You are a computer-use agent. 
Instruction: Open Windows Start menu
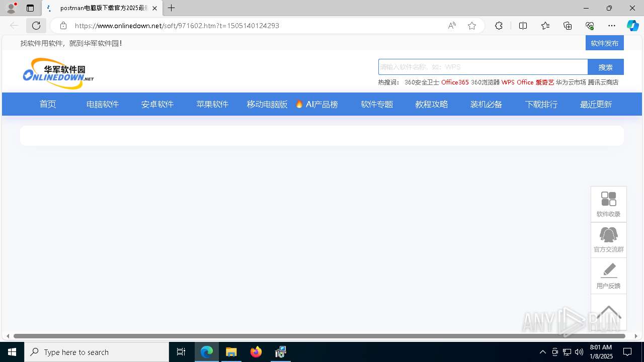pyautogui.click(x=12, y=352)
